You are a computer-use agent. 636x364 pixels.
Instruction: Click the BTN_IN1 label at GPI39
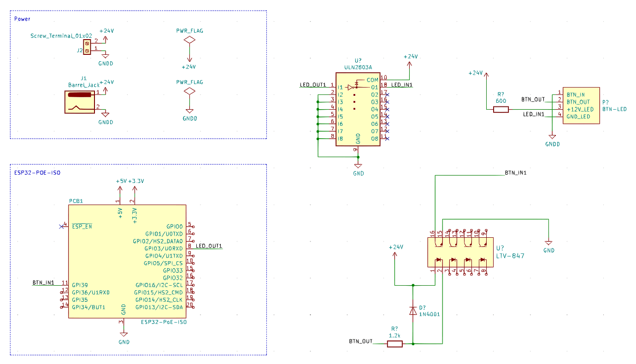click(x=43, y=282)
